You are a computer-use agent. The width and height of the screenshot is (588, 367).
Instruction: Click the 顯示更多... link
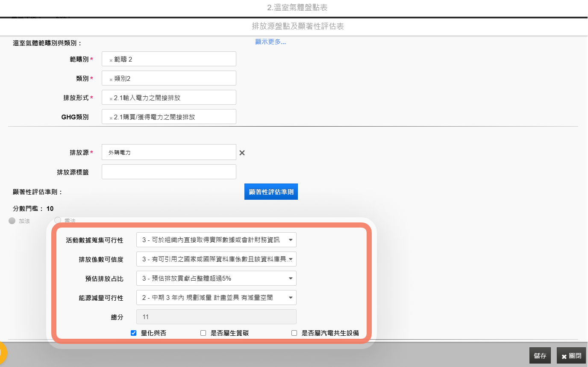tap(270, 42)
